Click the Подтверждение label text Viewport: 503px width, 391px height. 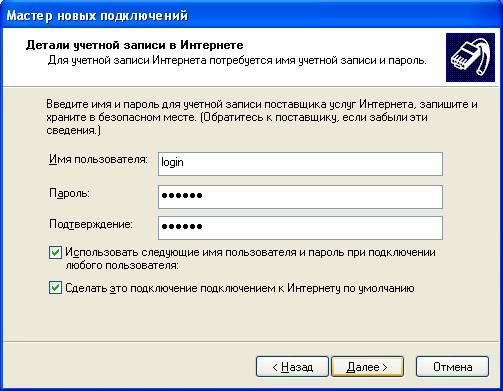coord(91,224)
